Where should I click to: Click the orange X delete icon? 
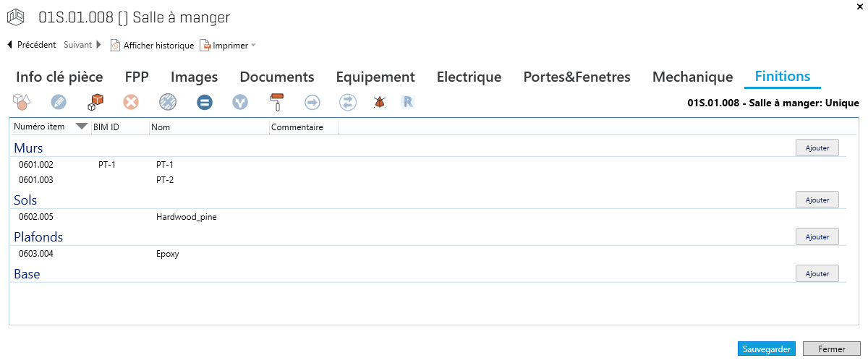tap(131, 102)
